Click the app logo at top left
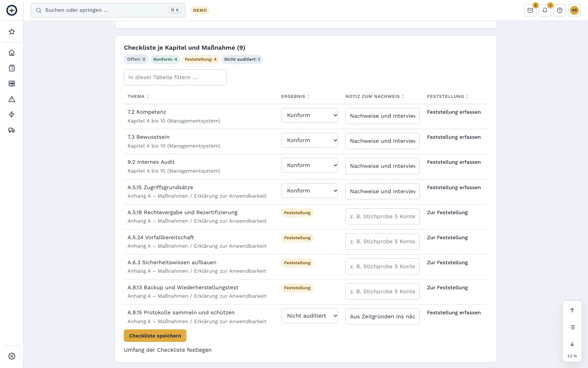Viewport: 588px width, 368px height. click(x=12, y=10)
